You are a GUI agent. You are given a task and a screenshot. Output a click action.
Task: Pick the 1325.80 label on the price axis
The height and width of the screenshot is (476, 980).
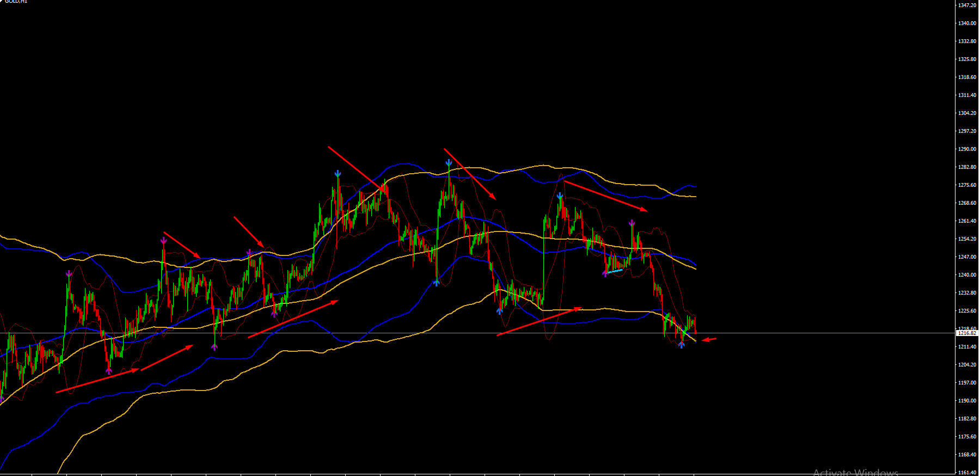pos(967,59)
